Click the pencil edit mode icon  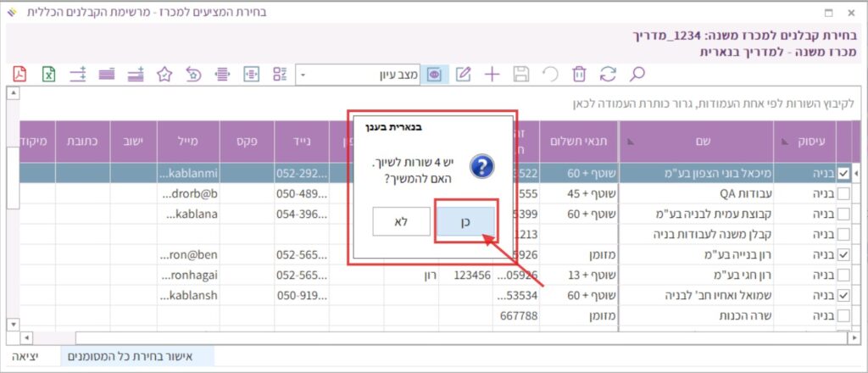pos(463,74)
